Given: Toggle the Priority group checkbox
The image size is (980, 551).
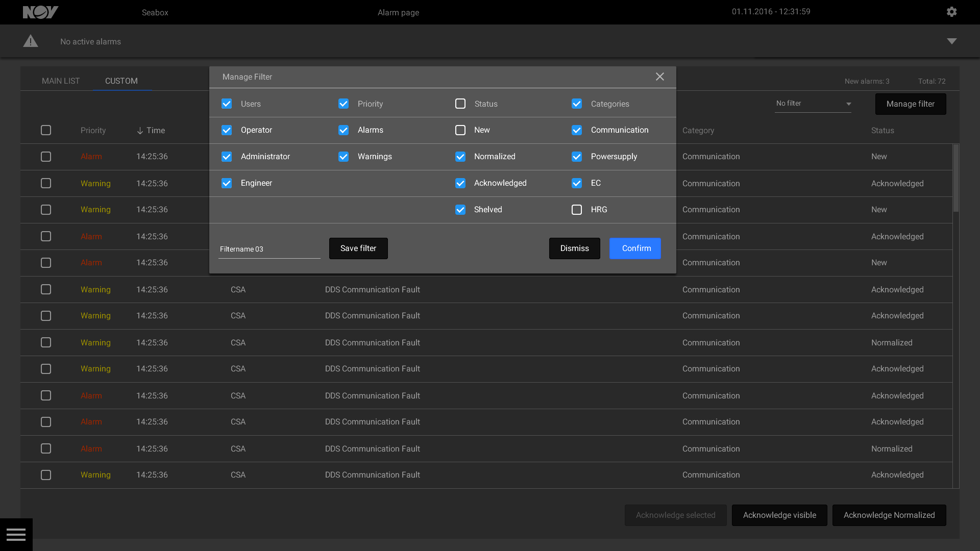Looking at the screenshot, I should click(x=344, y=104).
